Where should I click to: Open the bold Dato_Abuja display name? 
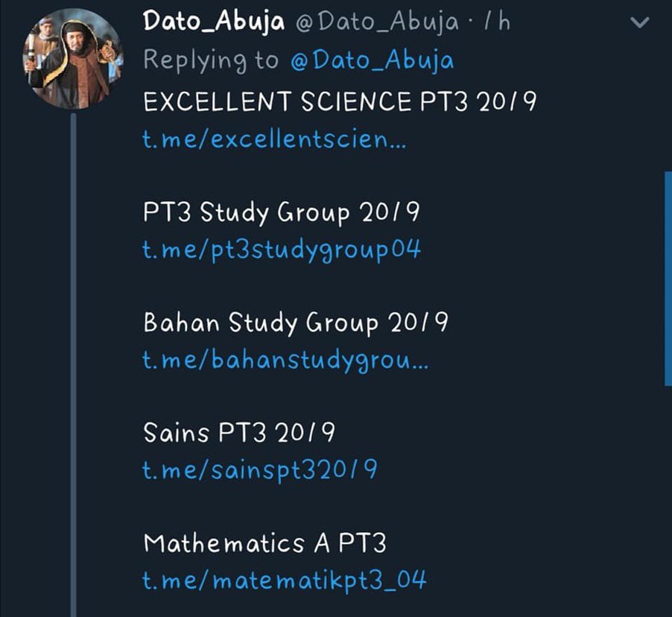click(x=213, y=22)
